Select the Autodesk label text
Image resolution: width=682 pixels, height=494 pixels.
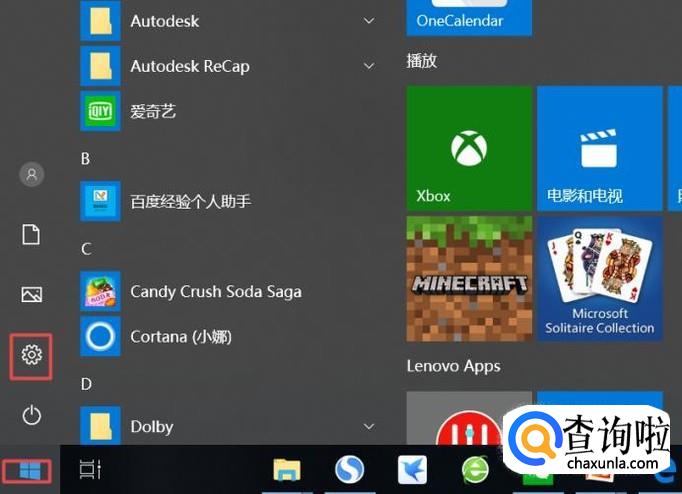[x=165, y=21]
